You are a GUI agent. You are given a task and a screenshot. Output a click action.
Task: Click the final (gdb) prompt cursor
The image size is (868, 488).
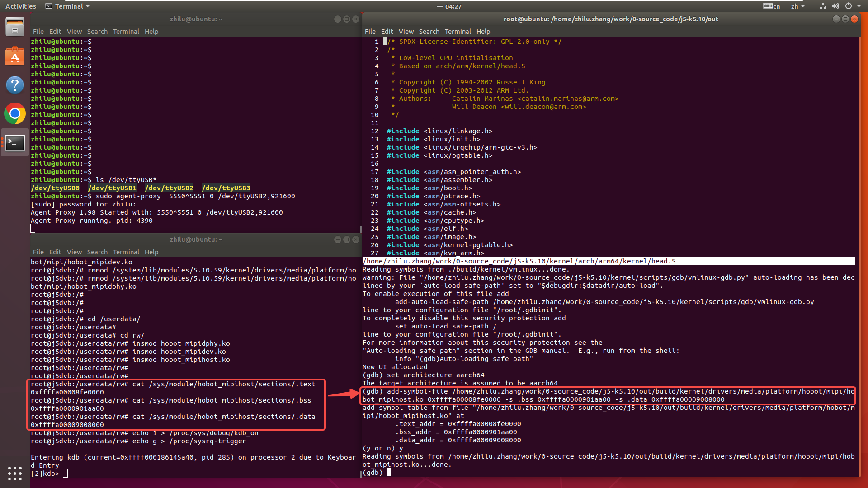click(x=389, y=473)
